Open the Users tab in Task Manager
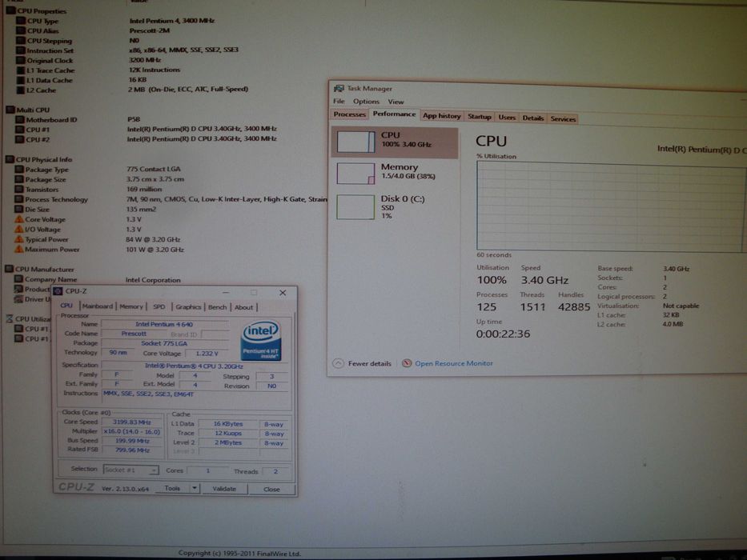This screenshot has width=747, height=560. [507, 117]
